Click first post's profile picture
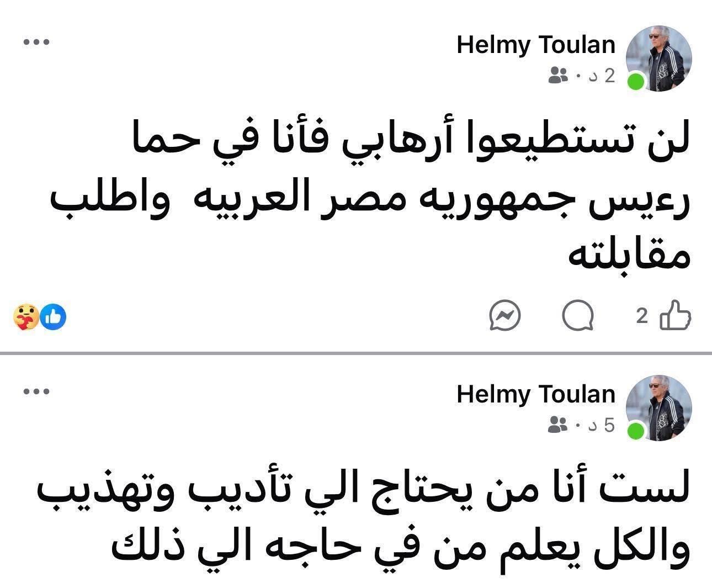Viewport: 712px width, 588px height. pyautogui.click(x=659, y=57)
